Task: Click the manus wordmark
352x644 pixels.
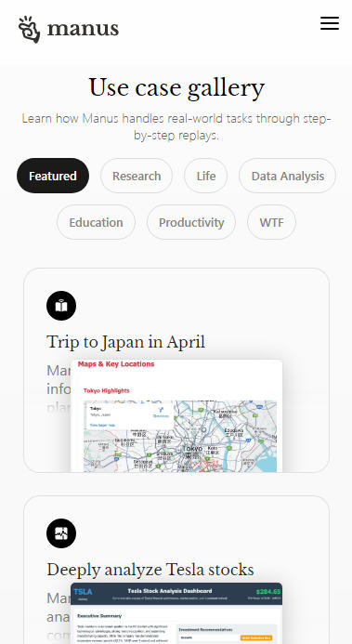Action: click(83, 29)
